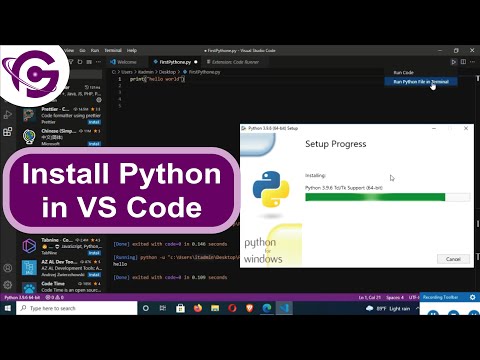The width and height of the screenshot is (480, 360).
Task: Click the Setup Progress heading
Action: pos(336,144)
